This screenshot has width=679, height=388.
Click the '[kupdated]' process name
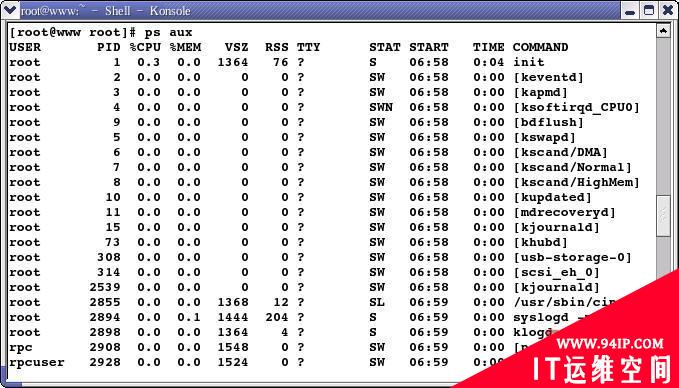click(x=553, y=197)
